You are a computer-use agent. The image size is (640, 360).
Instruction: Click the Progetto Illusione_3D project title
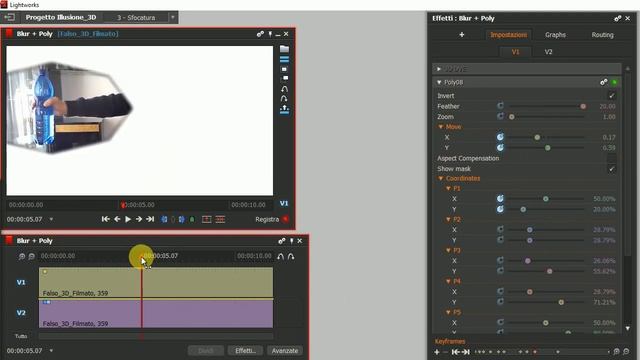click(x=61, y=17)
